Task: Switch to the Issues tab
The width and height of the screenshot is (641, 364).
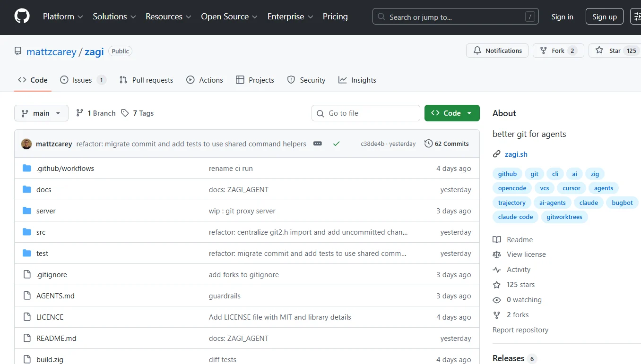Action: (83, 80)
